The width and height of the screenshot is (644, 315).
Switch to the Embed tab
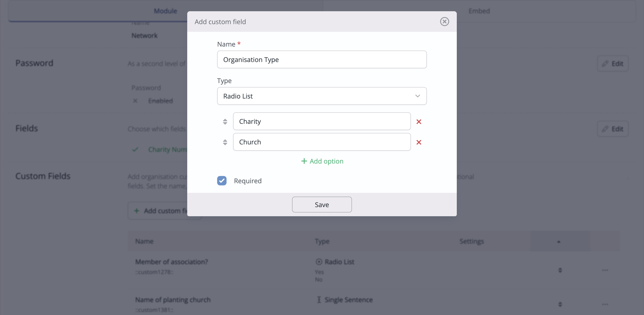point(479,11)
